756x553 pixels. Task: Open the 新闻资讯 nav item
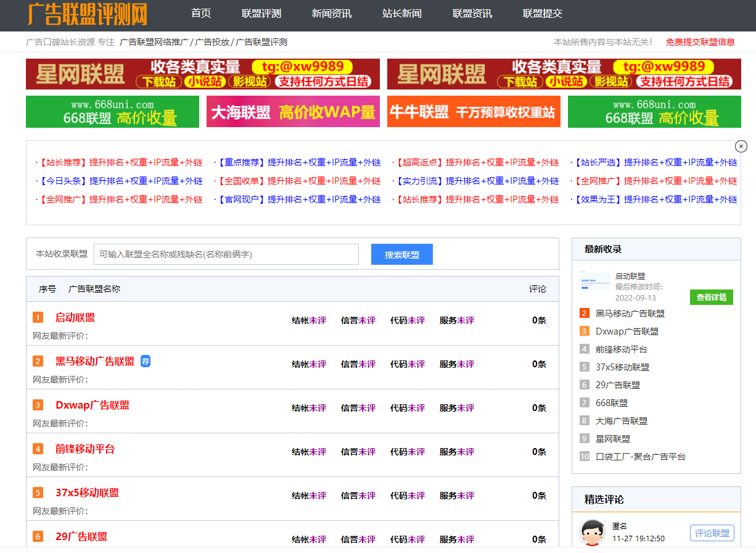[x=332, y=14]
